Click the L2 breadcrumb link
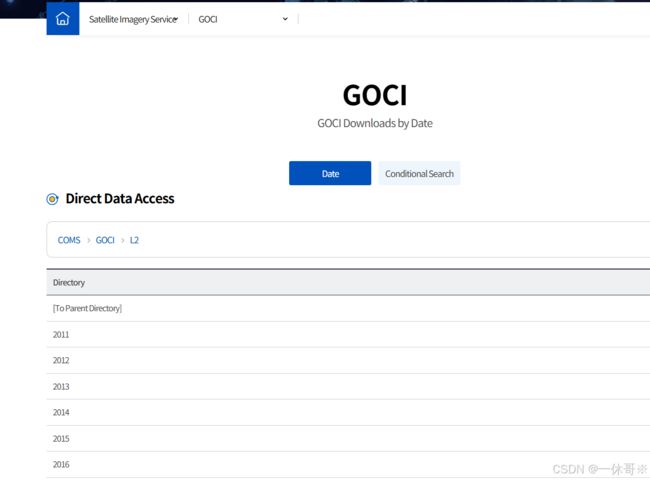Viewport: 650px width, 480px height. 134,240
